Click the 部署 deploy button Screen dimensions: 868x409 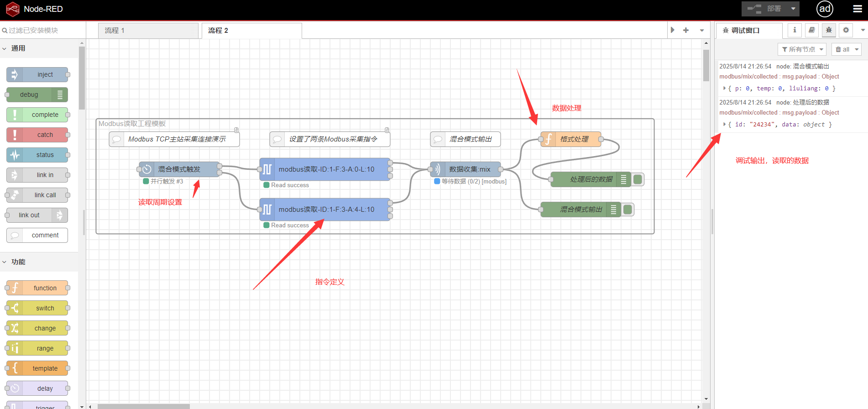(x=768, y=9)
